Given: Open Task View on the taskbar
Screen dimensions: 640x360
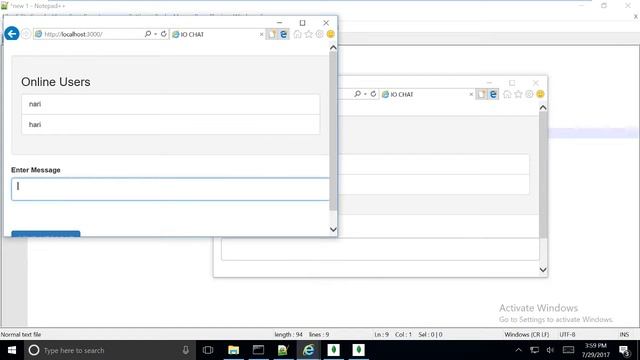Looking at the screenshot, I should [x=208, y=350].
